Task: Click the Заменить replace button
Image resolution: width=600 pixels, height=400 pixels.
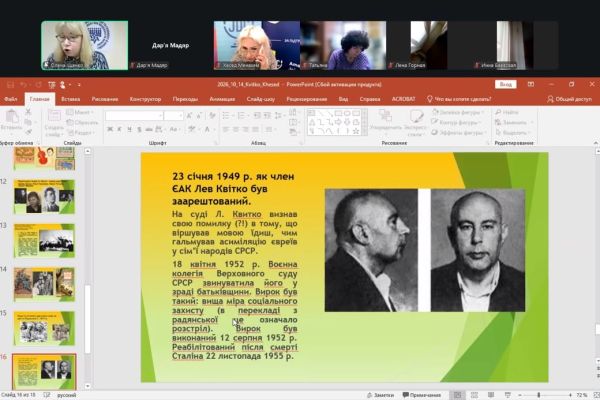Action: pyautogui.click(x=511, y=122)
